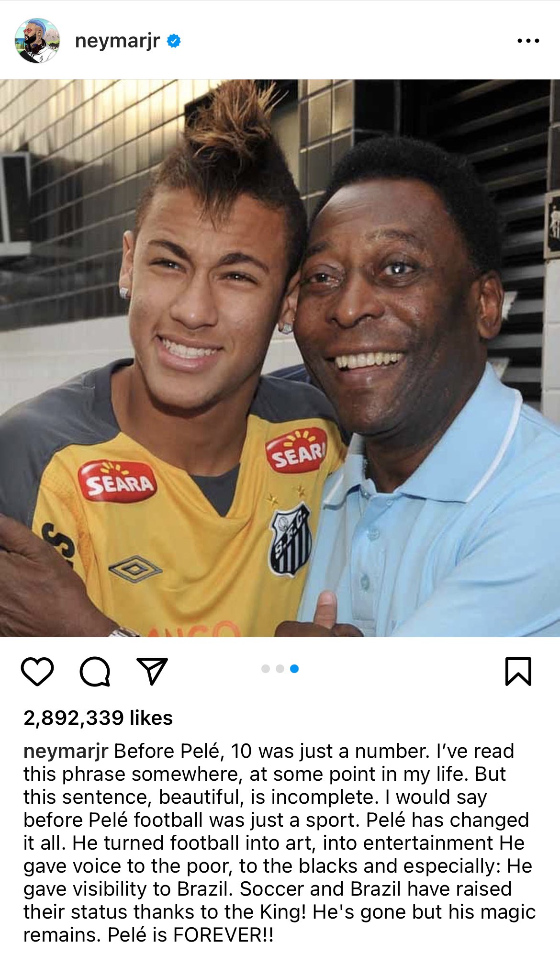This screenshot has height=955, width=560.
Task: Tap the blue verified badge next to neymarjr
Action: click(x=174, y=41)
